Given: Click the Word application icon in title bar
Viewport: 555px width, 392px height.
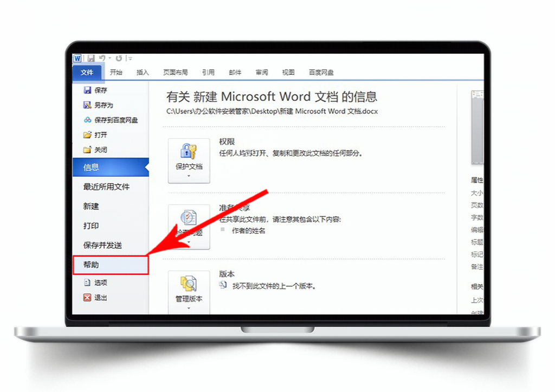Looking at the screenshot, I should pyautogui.click(x=77, y=58).
